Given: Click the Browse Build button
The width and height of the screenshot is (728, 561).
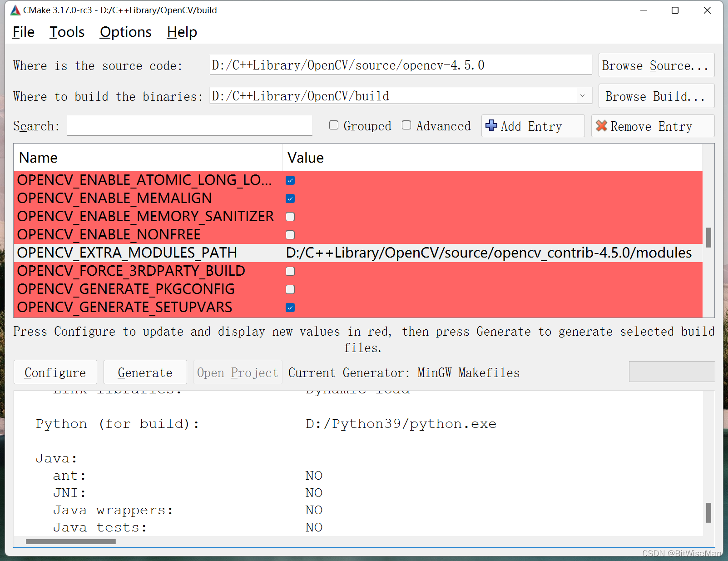Looking at the screenshot, I should click(x=656, y=96).
